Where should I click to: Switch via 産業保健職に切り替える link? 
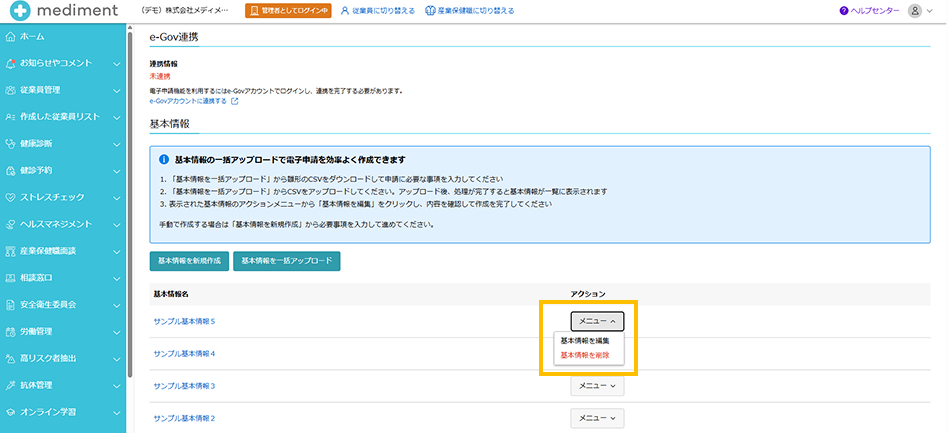[x=476, y=11]
